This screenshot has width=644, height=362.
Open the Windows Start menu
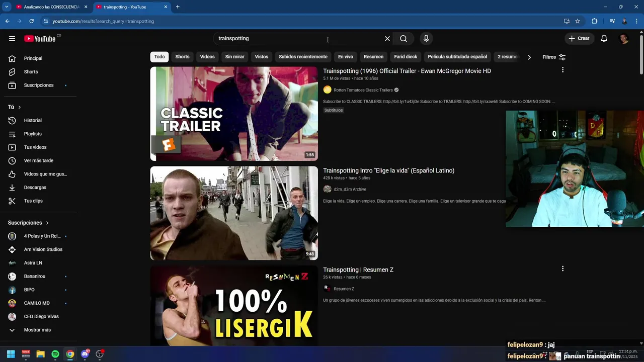coord(11,354)
